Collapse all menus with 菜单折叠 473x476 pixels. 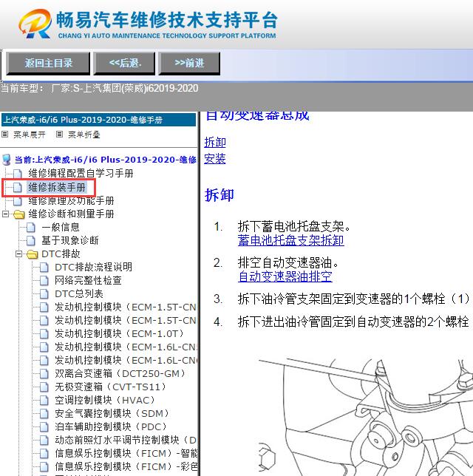[84, 135]
